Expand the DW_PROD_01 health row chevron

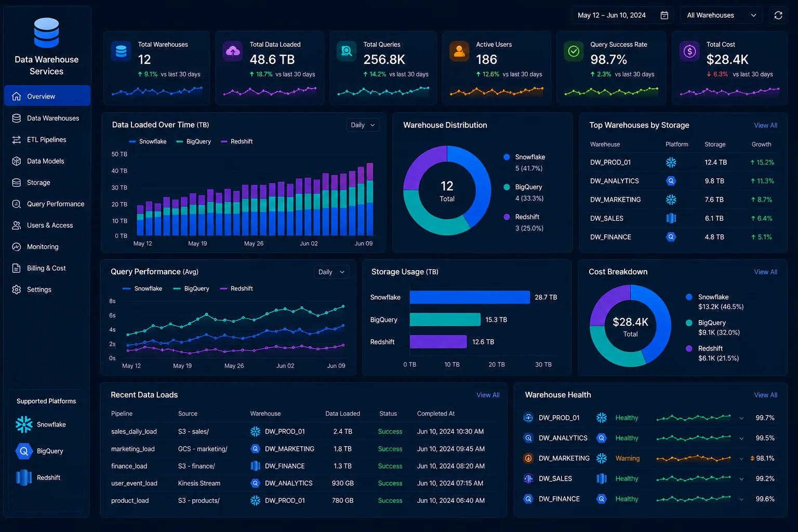741,418
